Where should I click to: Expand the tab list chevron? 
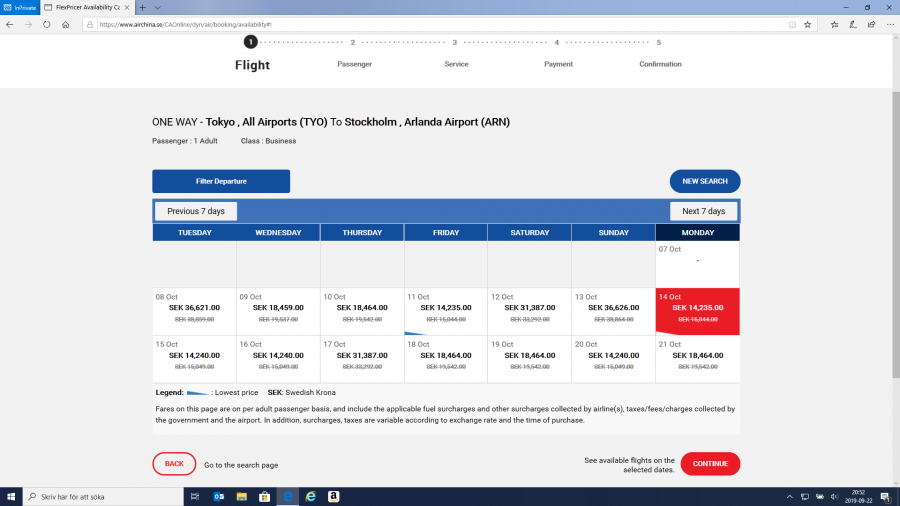coord(158,7)
